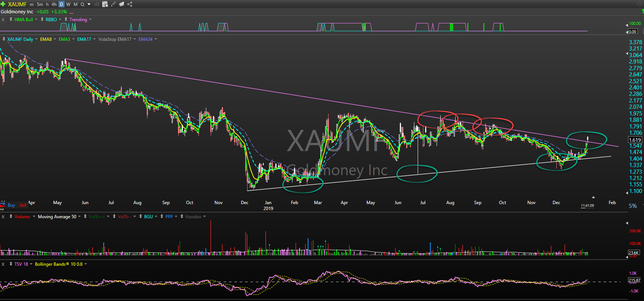
Task: Click the BGU indicator label
Action: pos(148,217)
